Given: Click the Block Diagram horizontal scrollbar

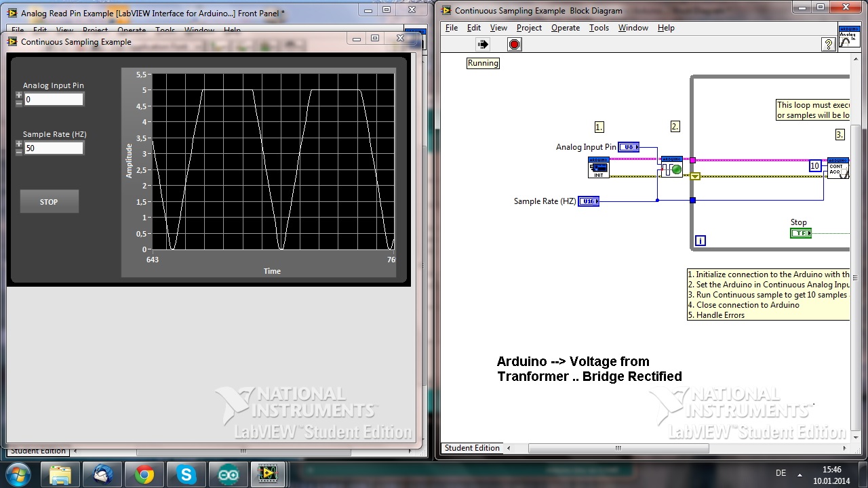Looking at the screenshot, I should point(617,448).
